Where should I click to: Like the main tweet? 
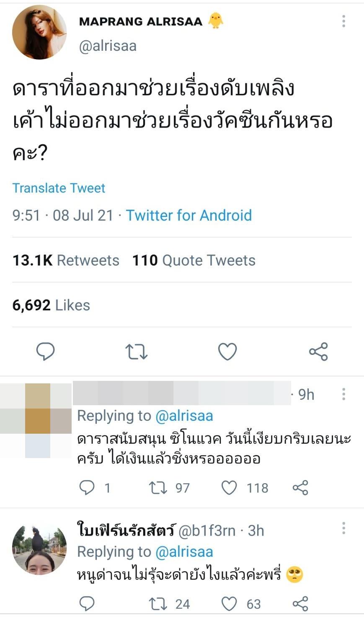click(x=227, y=351)
